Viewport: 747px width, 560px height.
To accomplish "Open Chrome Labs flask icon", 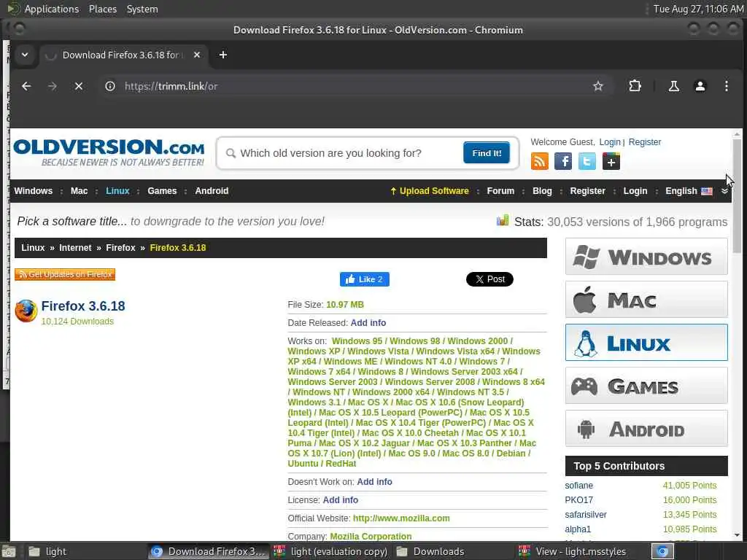I will coord(673,86).
